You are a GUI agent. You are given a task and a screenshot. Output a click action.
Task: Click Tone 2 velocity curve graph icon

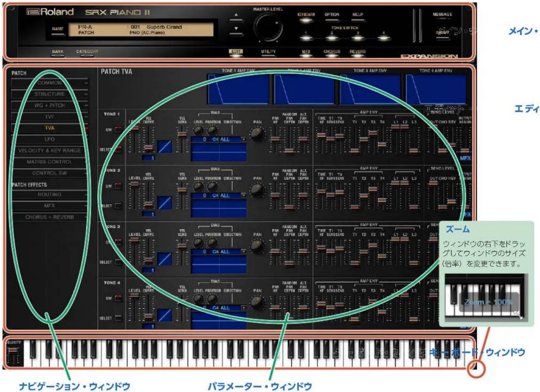165,203
